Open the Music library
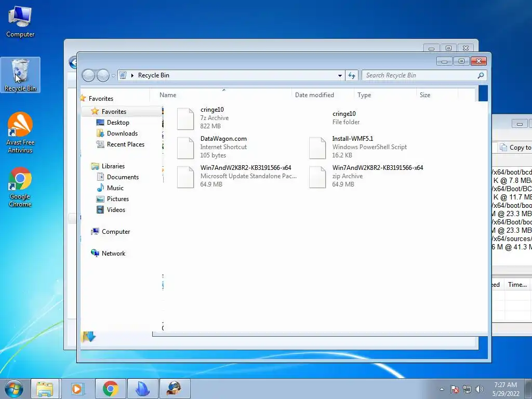The height and width of the screenshot is (399, 532). point(115,188)
